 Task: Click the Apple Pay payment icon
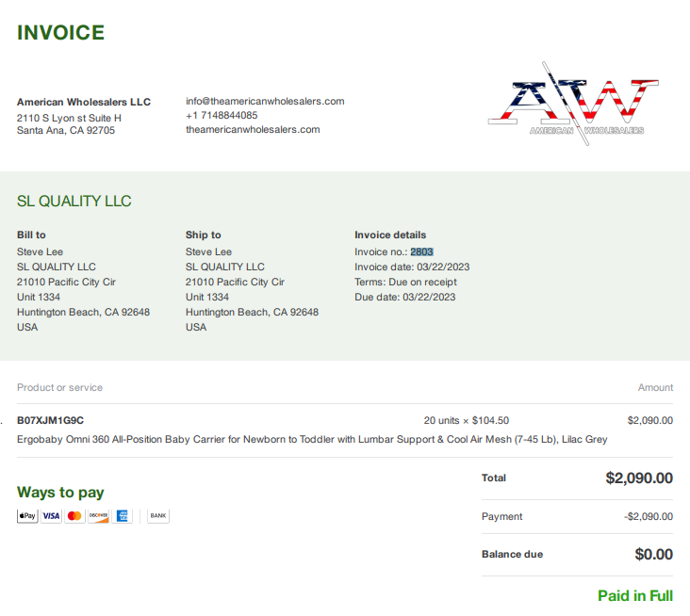click(27, 516)
